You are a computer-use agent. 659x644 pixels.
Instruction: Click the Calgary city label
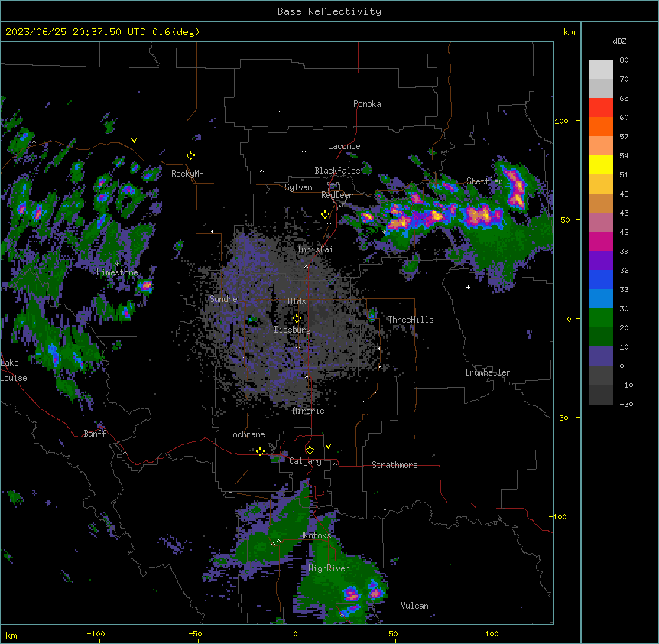[305, 461]
